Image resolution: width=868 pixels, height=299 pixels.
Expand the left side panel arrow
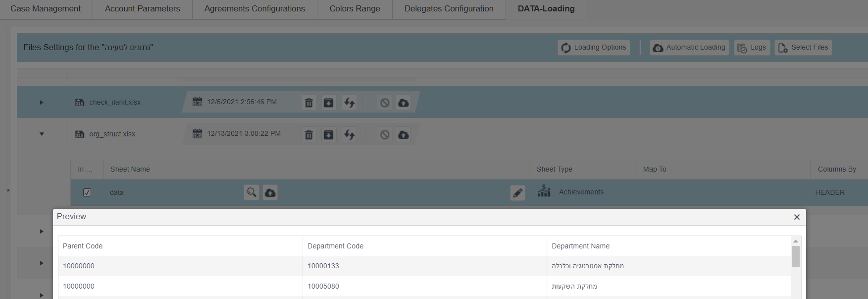pyautogui.click(x=8, y=190)
